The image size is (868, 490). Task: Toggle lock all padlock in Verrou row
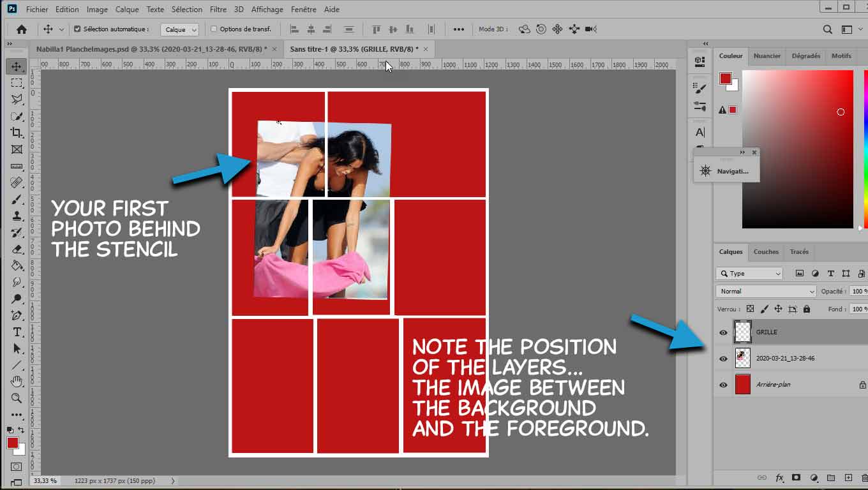point(807,309)
